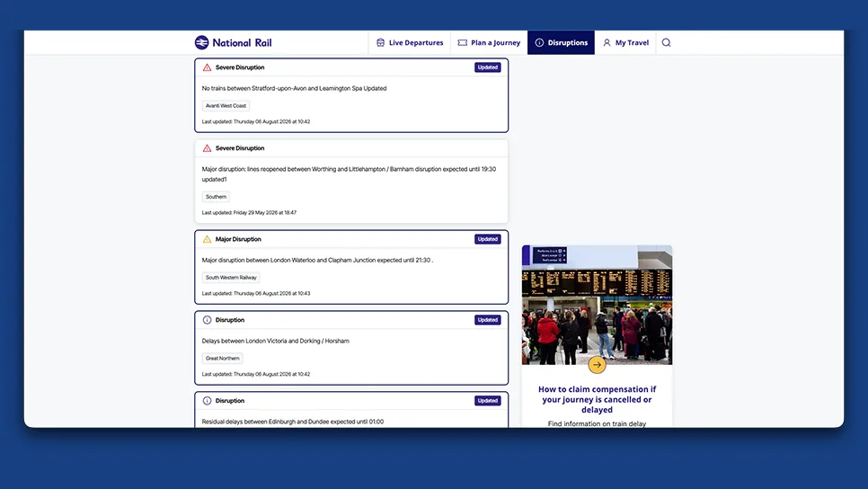Click the Plan a Journey ticket icon

[462, 42]
